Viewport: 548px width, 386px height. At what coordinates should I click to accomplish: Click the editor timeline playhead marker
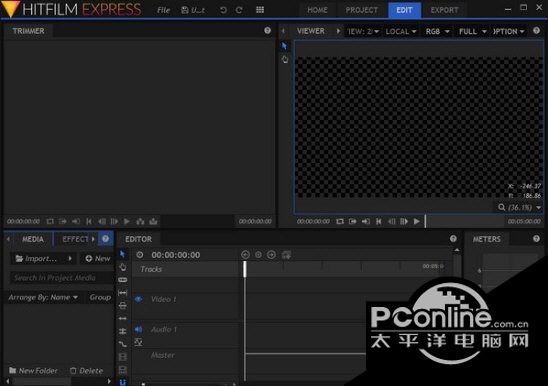(245, 269)
